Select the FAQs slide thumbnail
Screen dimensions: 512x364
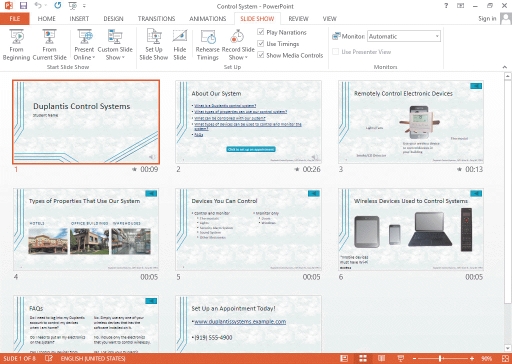[86, 324]
